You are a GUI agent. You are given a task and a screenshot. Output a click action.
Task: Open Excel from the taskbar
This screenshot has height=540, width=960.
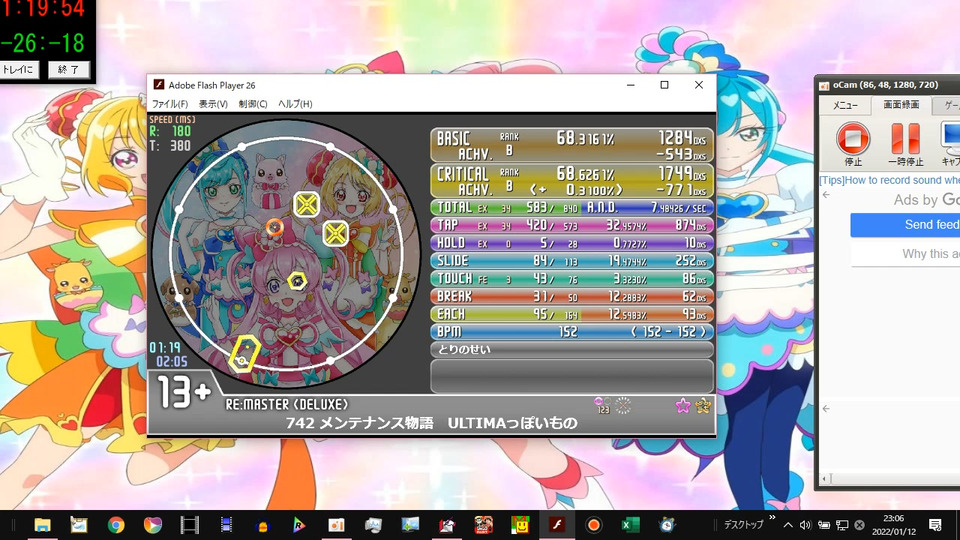(630, 525)
